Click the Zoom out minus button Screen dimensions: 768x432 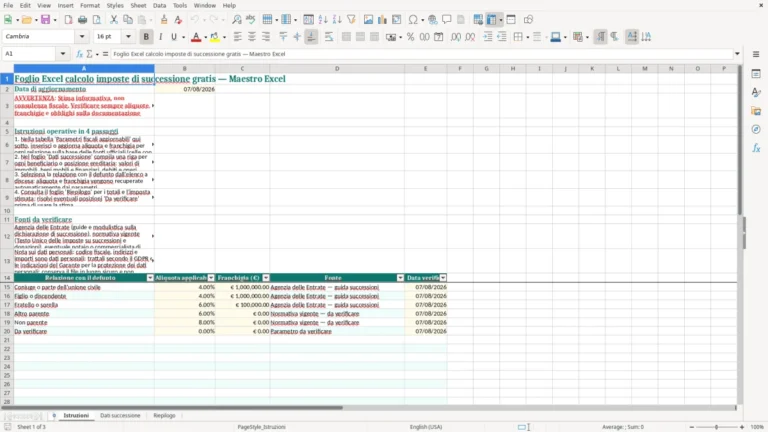click(692, 427)
